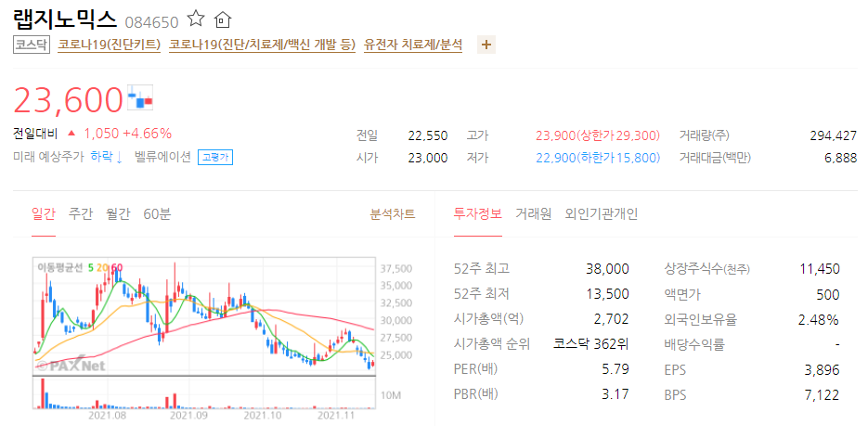Select the 일간 chart tab
This screenshot has width=868, height=437.
[x=44, y=214]
